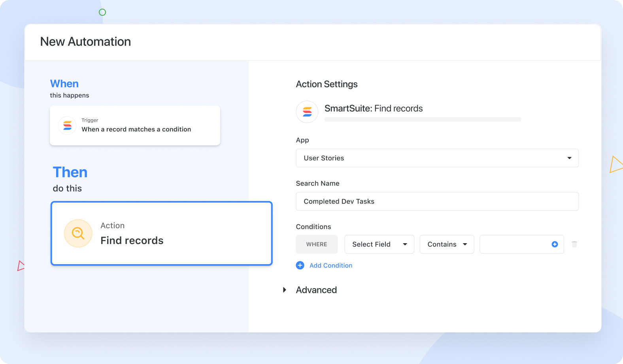Click the Advanced section label

pos(316,290)
